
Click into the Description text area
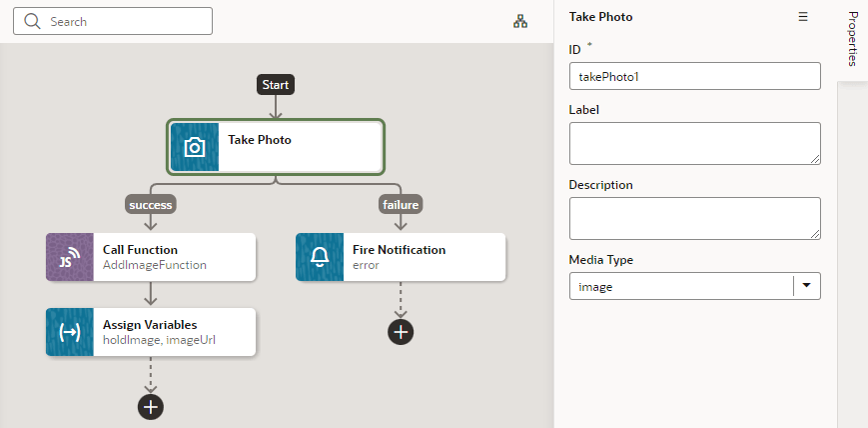(x=695, y=218)
